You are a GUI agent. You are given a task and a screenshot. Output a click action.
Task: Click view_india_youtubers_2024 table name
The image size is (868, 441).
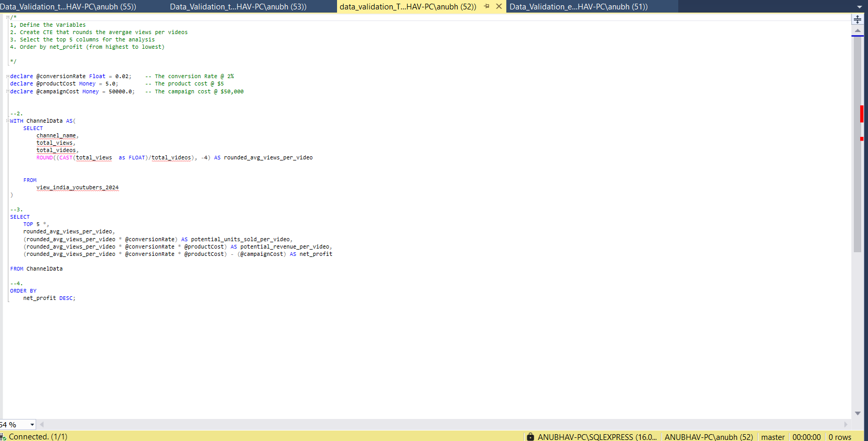pos(78,187)
